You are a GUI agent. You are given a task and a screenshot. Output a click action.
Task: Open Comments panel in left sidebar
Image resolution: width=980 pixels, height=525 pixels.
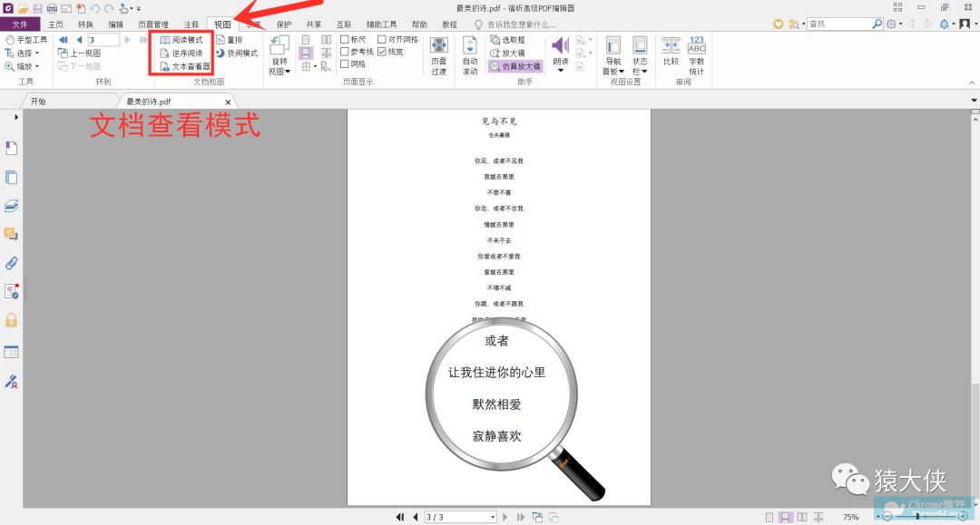point(11,234)
